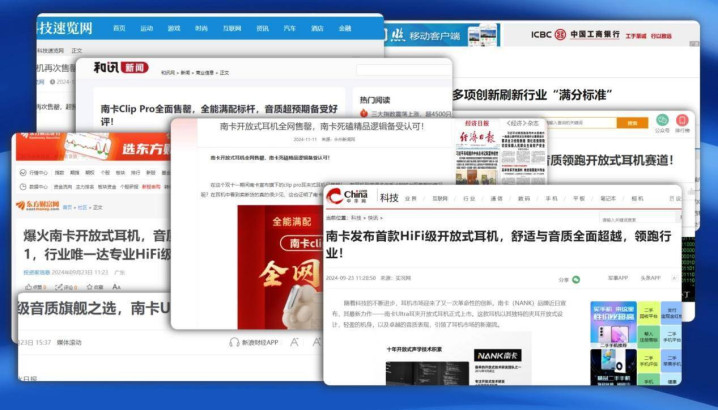Click 主力排名 link in 数据中心 row
The height and width of the screenshot is (410, 718).
coord(84,187)
